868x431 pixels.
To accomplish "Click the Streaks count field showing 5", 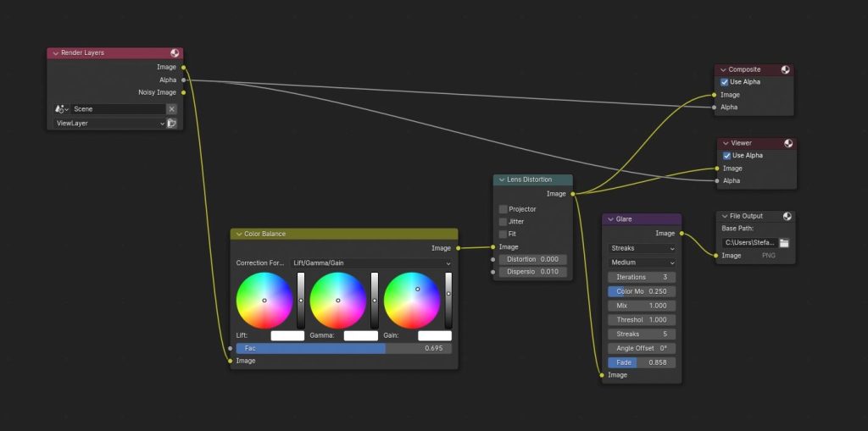I will [642, 334].
